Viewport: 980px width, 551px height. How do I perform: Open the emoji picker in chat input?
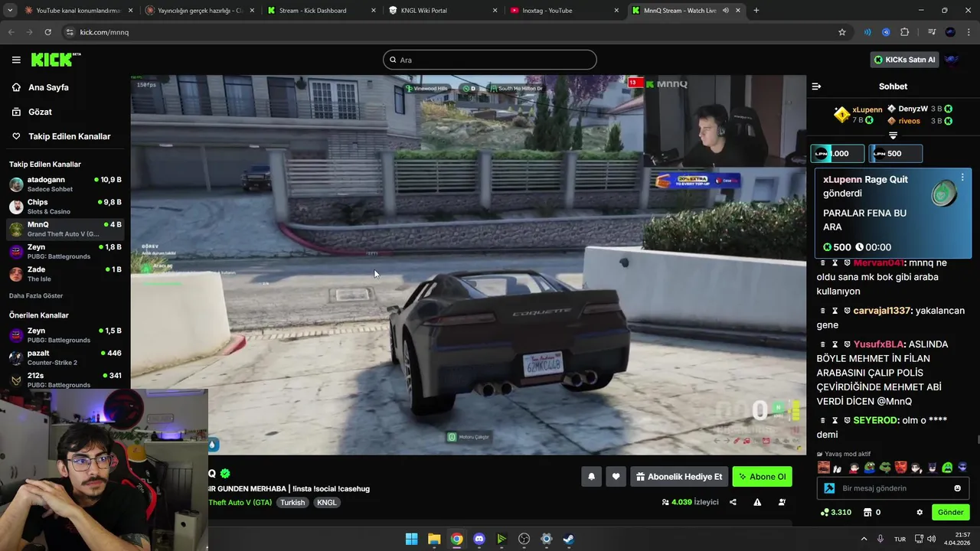point(957,488)
